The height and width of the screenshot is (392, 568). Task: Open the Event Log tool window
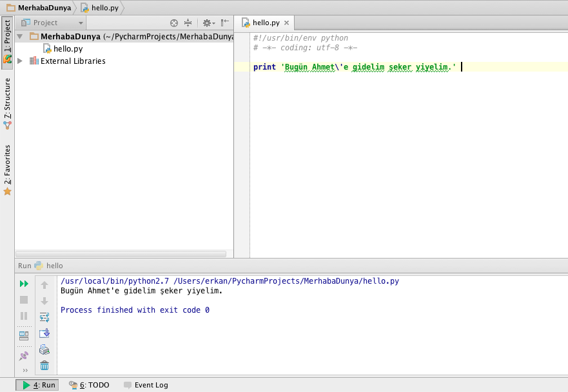pos(146,385)
